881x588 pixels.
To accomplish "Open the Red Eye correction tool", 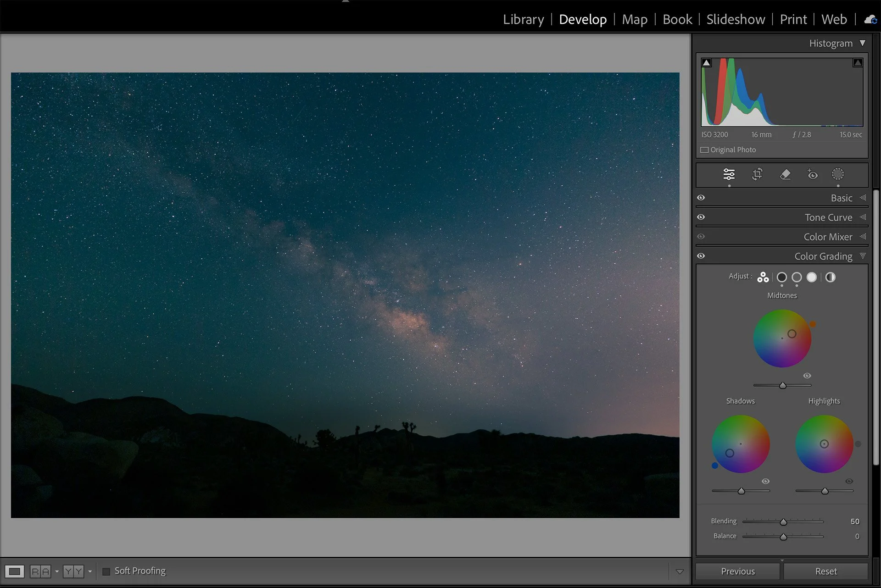I will [x=812, y=174].
